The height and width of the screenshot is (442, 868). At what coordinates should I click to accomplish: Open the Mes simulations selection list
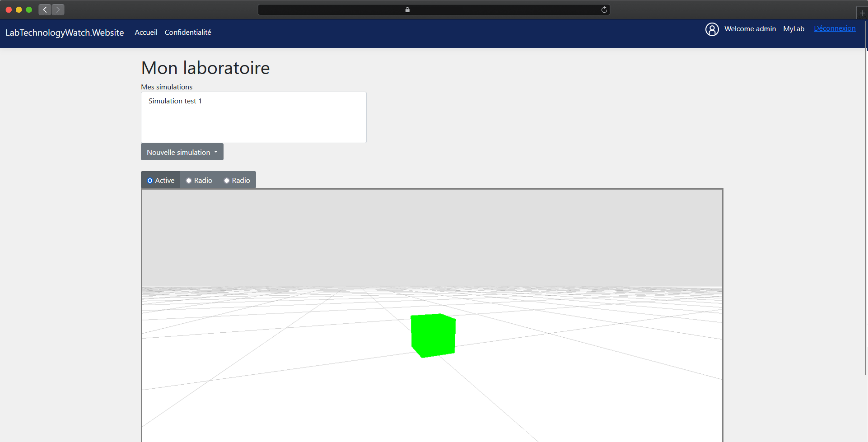coord(253,117)
